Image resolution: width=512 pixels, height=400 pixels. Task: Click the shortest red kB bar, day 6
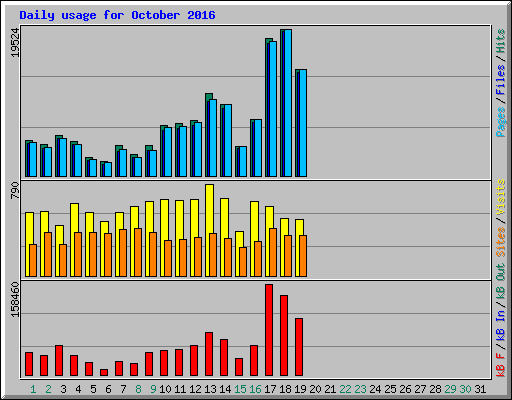click(x=104, y=373)
